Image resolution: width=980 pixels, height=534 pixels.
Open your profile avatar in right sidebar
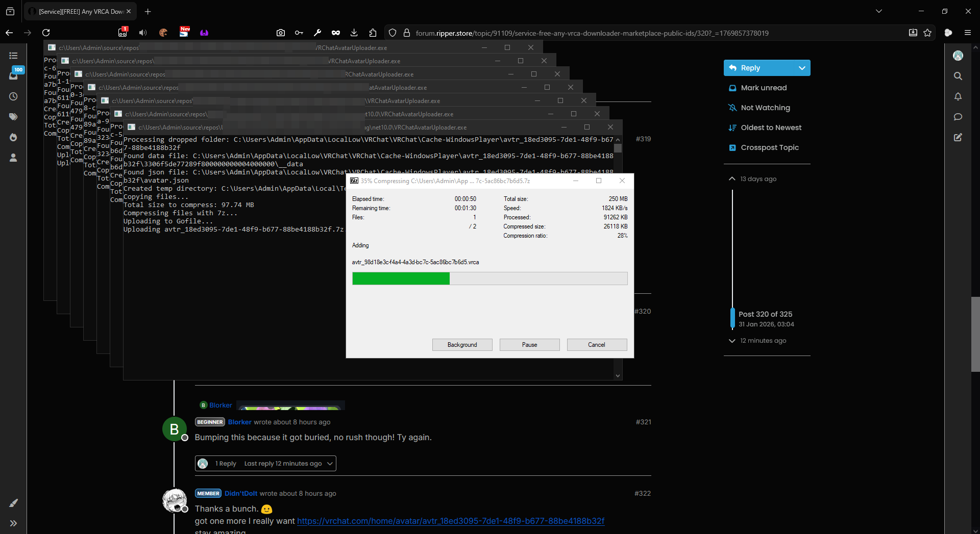(x=958, y=56)
